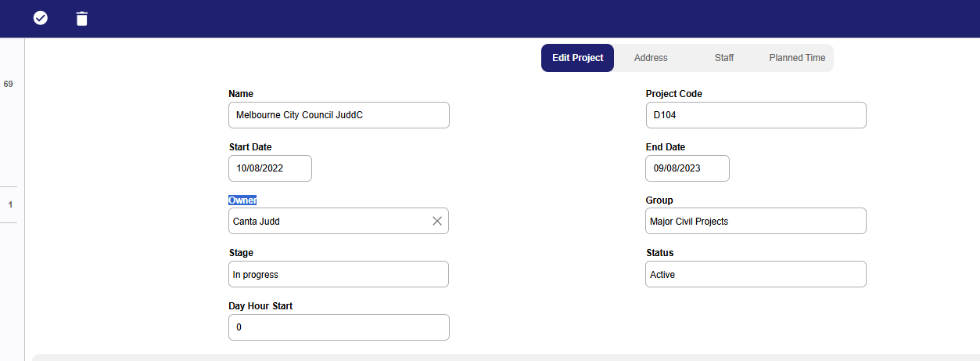Click the Name label
The width and height of the screenshot is (980, 361).
pos(241,94)
